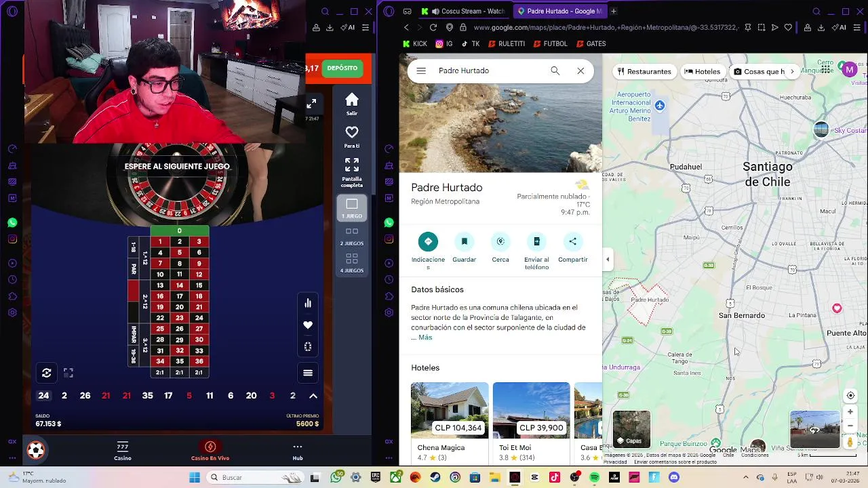Viewport: 868px width, 488px height.
Task: Select the Cosas que hacer chip
Action: tap(758, 71)
